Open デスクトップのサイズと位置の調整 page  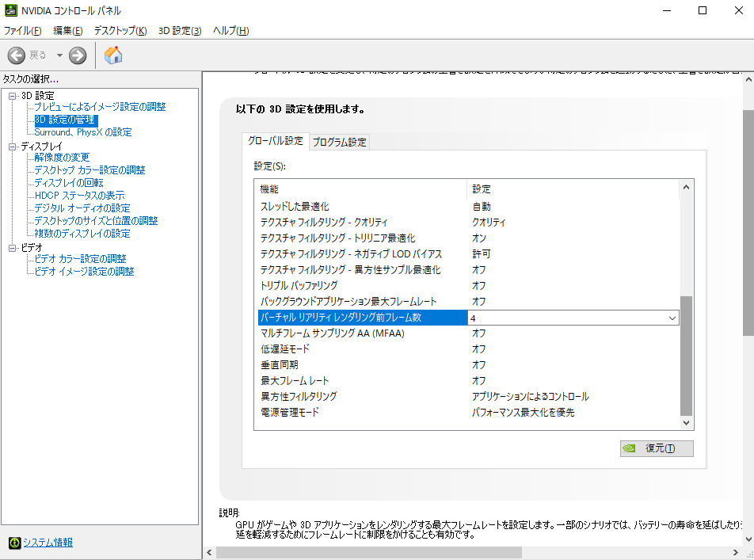tap(96, 221)
